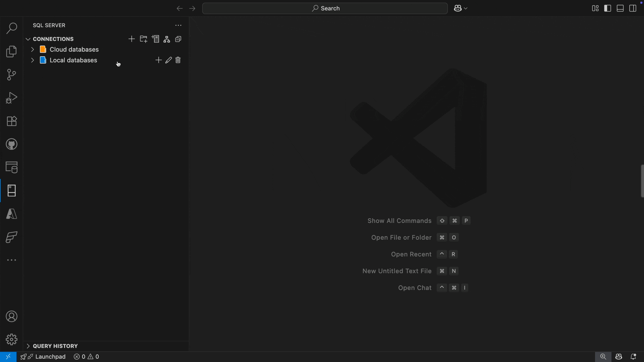This screenshot has width=644, height=362.
Task: Open Copilot status in the status bar
Action: coord(619,357)
